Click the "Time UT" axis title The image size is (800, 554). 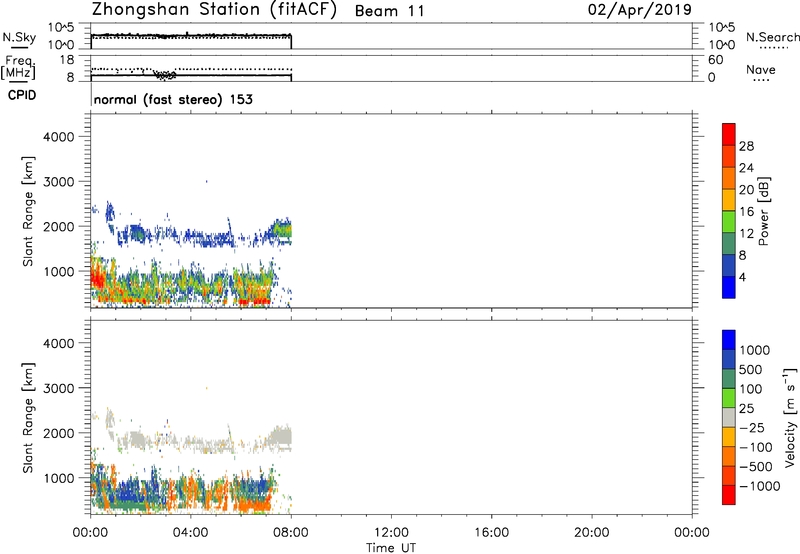[391, 548]
